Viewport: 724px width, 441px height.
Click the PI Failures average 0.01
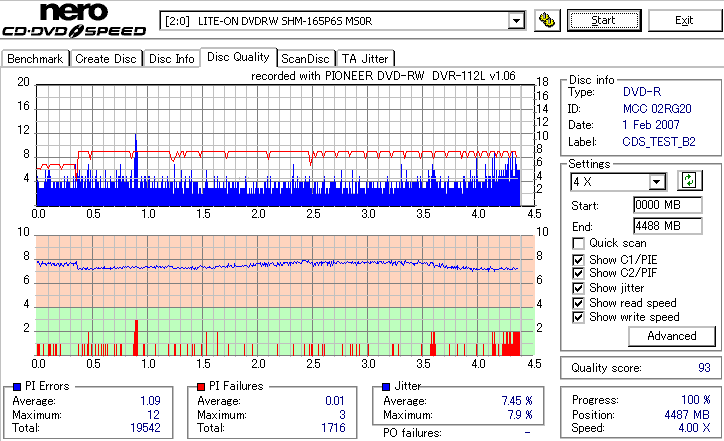point(335,401)
